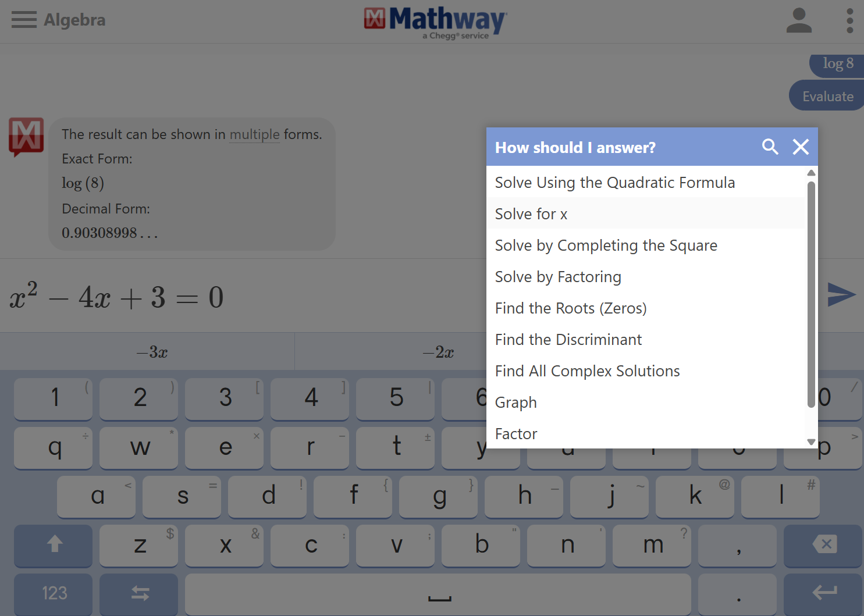Tap the backspace key on keyboard

click(x=823, y=545)
